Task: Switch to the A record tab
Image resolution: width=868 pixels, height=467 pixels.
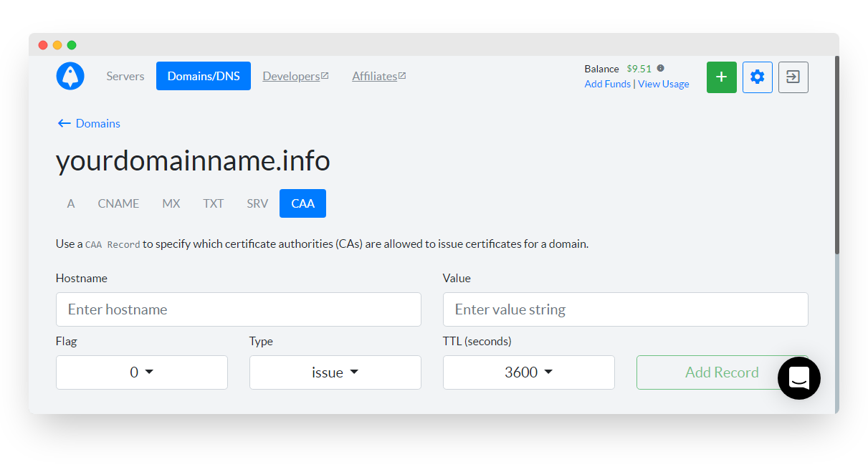Action: pyautogui.click(x=71, y=203)
